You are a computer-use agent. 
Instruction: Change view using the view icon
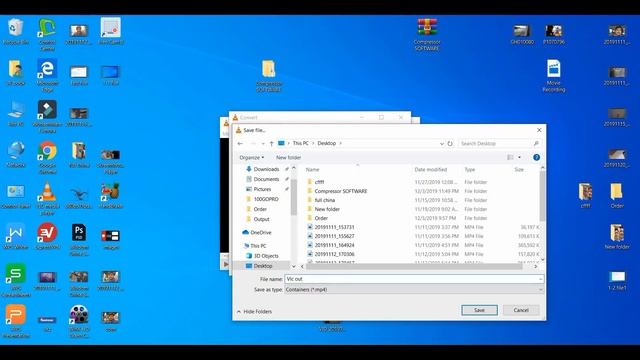(x=510, y=158)
